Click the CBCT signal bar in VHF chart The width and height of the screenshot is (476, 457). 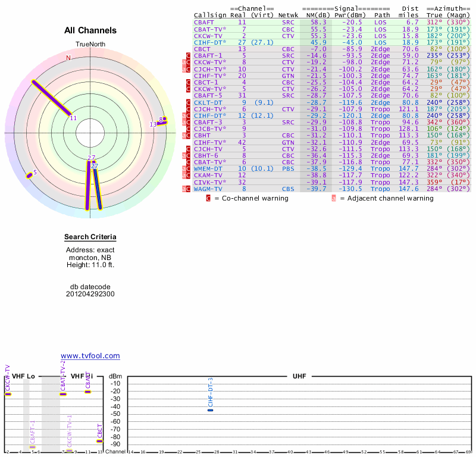[x=99, y=441]
